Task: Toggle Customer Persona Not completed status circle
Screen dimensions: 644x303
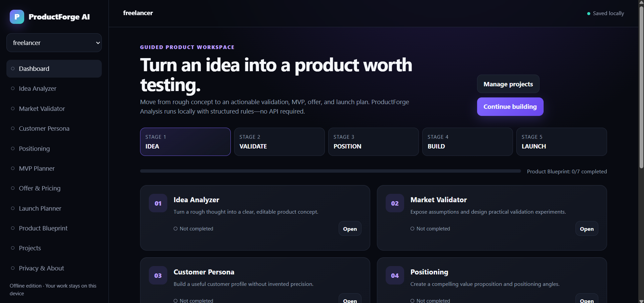Action: 175,301
